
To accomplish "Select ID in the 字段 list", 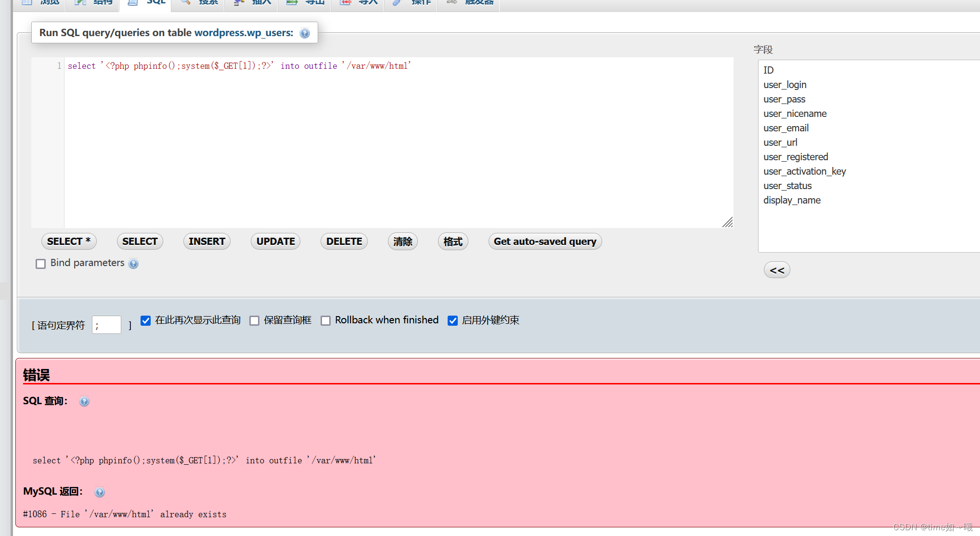I will coord(869,70).
